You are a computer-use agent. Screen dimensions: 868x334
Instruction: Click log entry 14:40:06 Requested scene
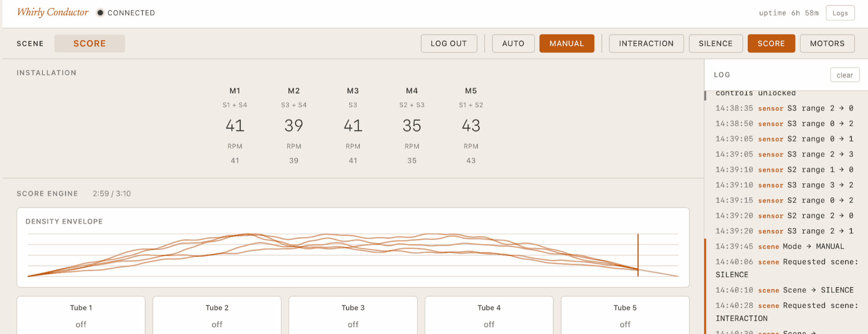(787, 268)
